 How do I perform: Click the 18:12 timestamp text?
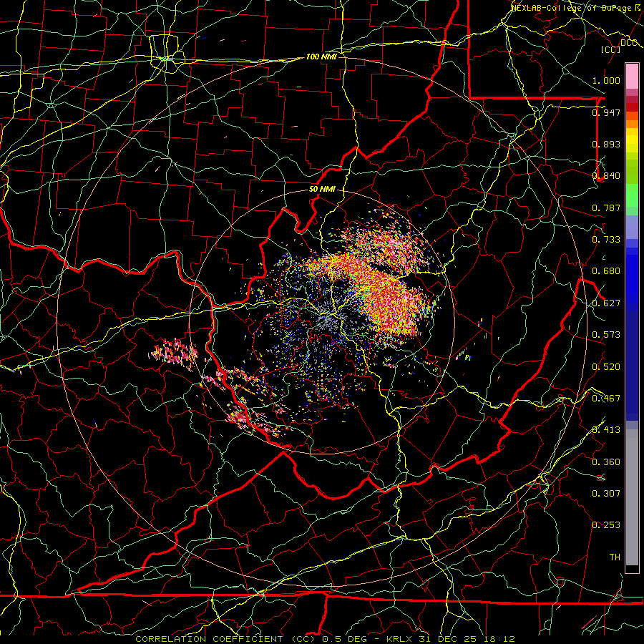(x=498, y=639)
